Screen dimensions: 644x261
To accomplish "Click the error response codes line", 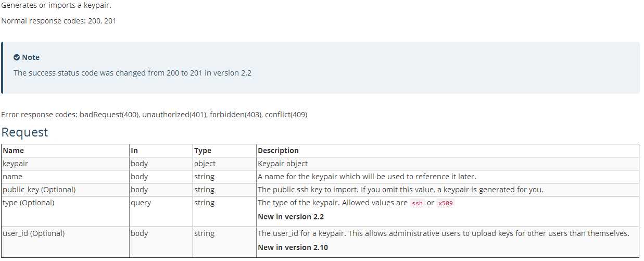I will point(154,115).
